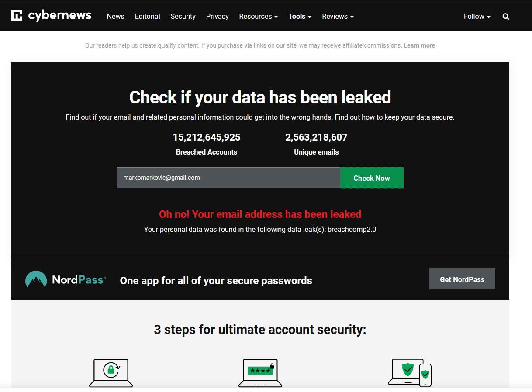
Task: Open the Learn more link
Action: point(419,45)
